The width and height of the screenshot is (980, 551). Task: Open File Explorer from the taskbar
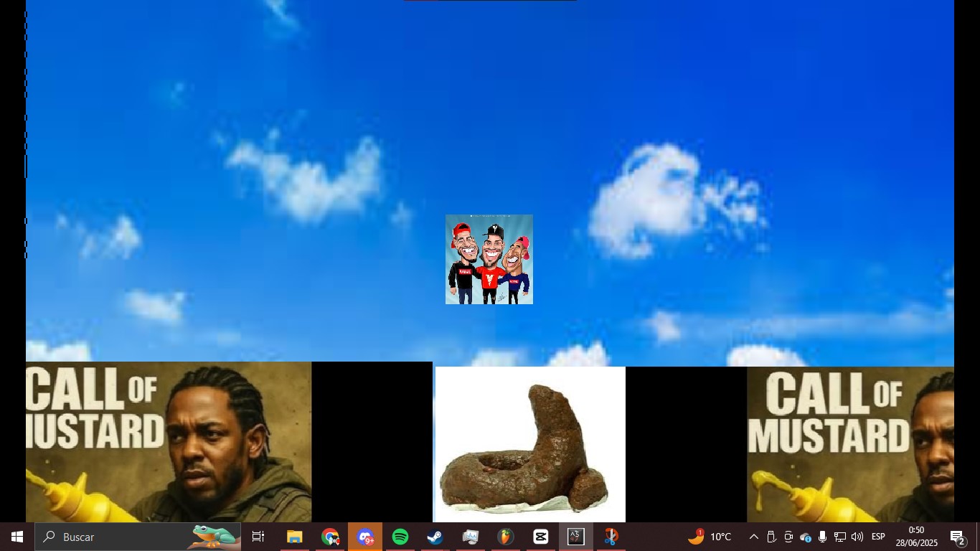(295, 537)
